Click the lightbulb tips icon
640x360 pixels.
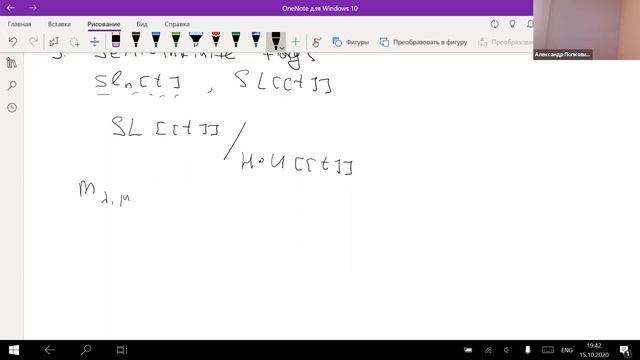(512, 24)
